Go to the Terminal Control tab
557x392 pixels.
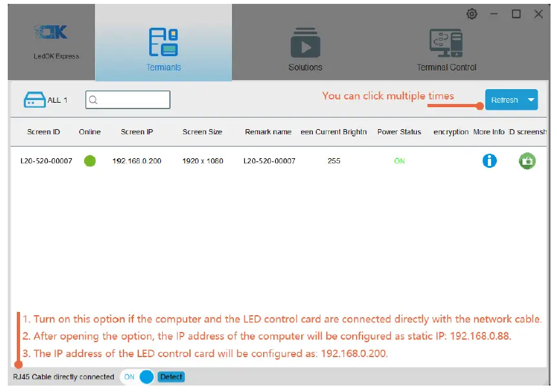446,50
